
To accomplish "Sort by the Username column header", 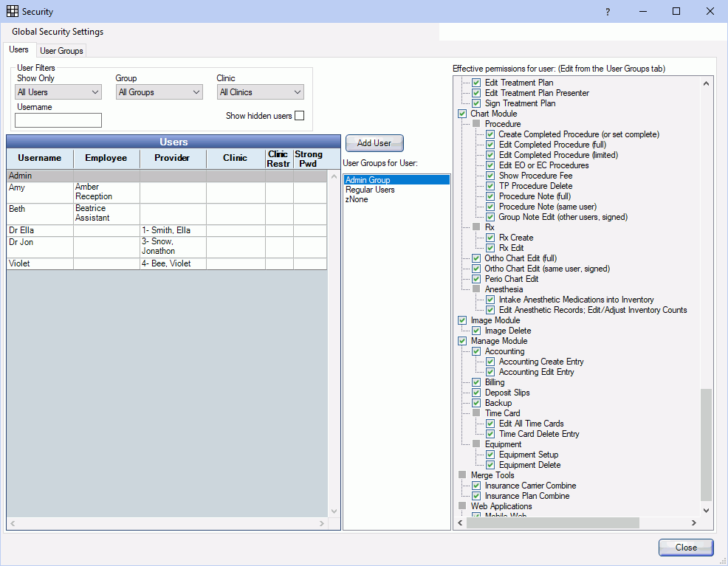I will [x=40, y=158].
